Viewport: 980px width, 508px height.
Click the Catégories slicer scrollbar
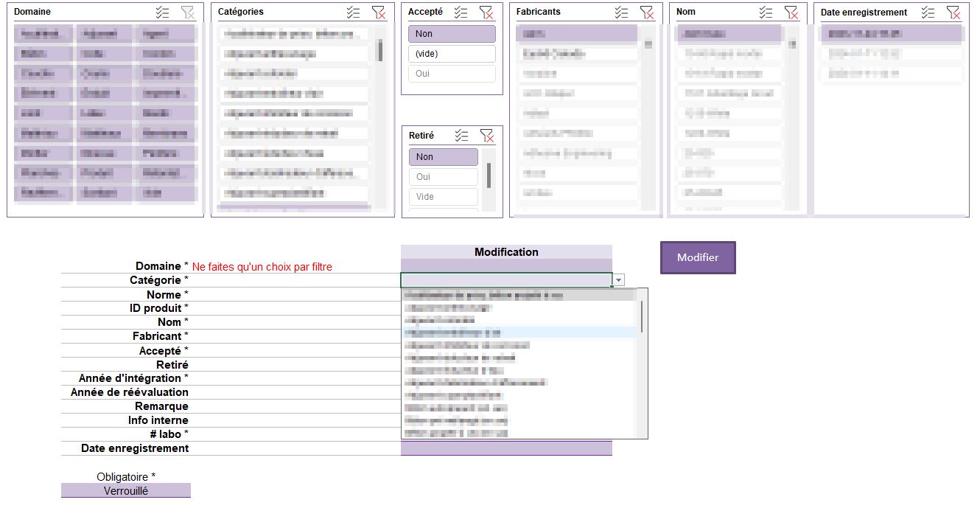point(380,50)
